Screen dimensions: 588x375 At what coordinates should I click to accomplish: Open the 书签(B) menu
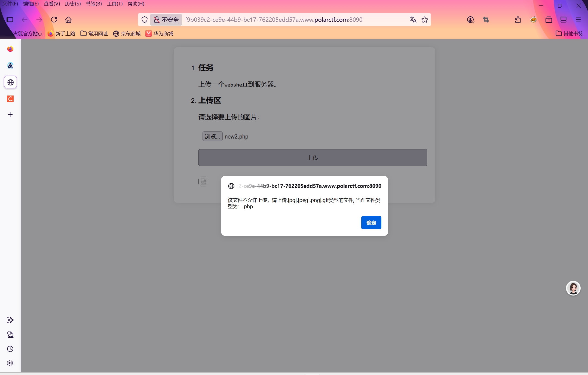[x=94, y=4]
